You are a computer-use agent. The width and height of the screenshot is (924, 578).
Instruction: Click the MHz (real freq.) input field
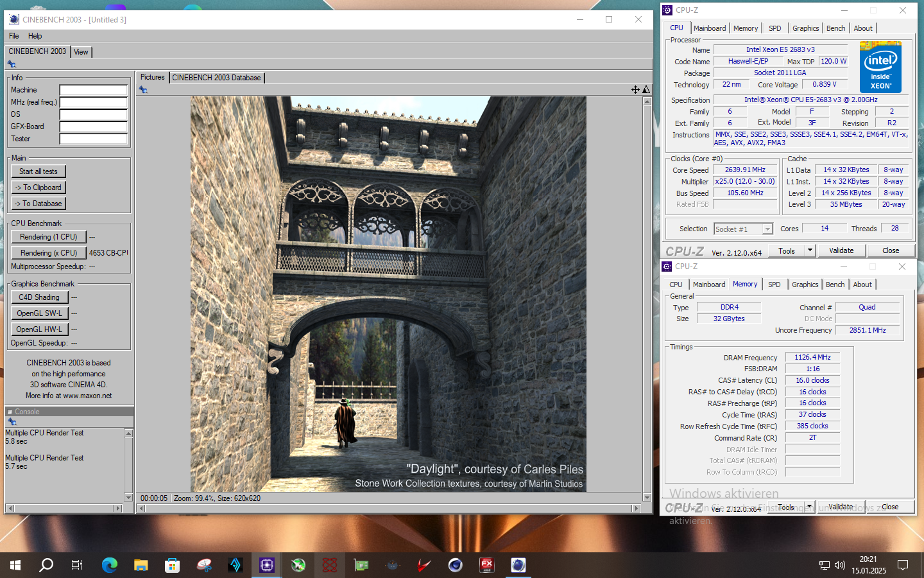94,102
